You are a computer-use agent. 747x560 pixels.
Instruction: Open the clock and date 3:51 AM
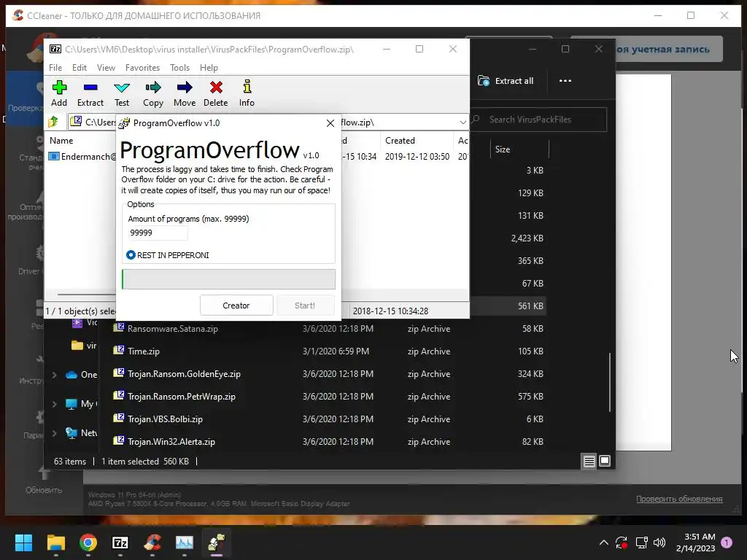click(695, 542)
